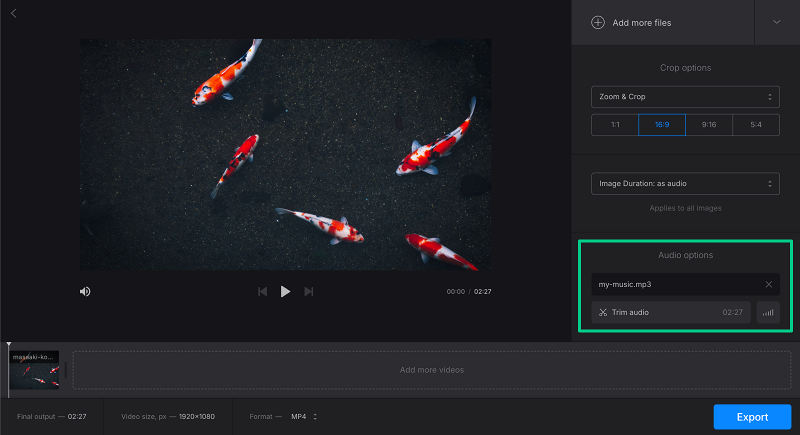Click the timeline playhead marker

(x=9, y=346)
